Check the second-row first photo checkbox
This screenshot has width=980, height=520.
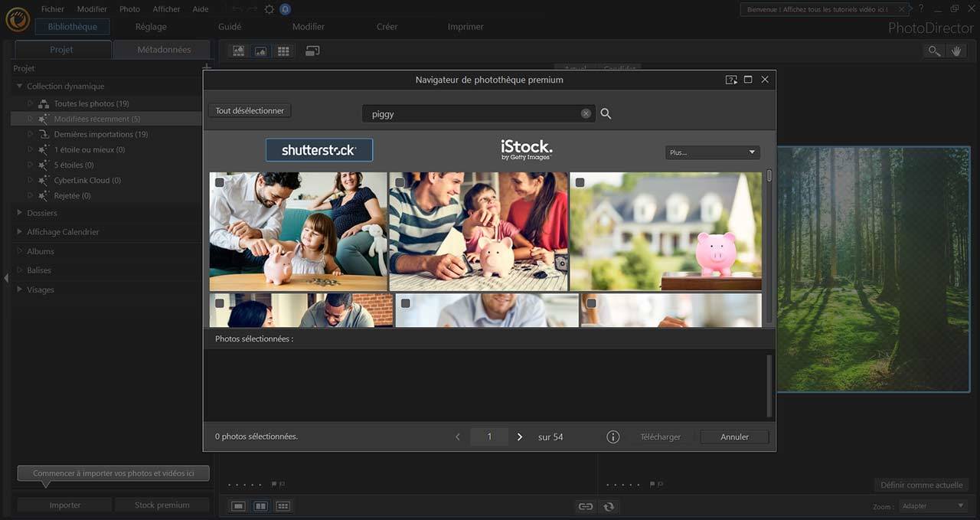coord(220,303)
